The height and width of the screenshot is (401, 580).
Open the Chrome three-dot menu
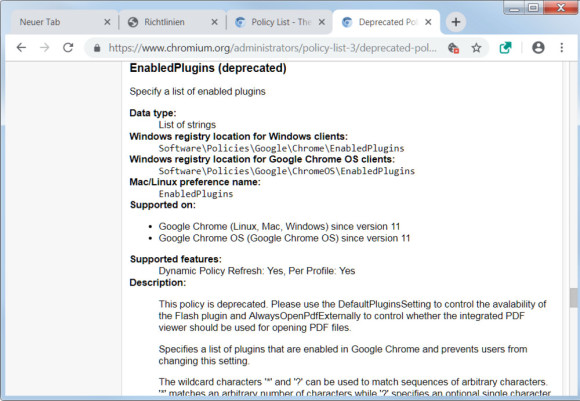[x=562, y=48]
